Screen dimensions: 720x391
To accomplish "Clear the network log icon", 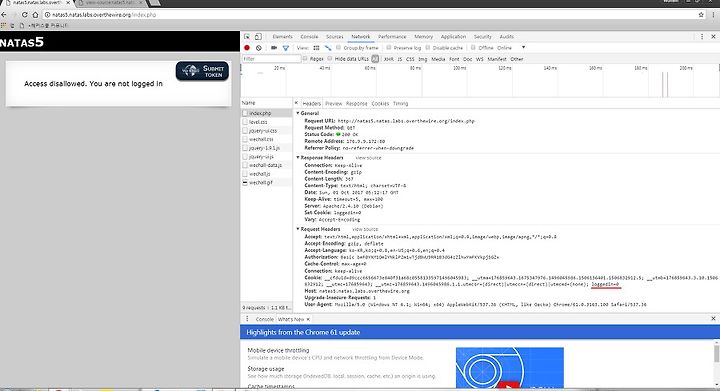I will [259, 48].
